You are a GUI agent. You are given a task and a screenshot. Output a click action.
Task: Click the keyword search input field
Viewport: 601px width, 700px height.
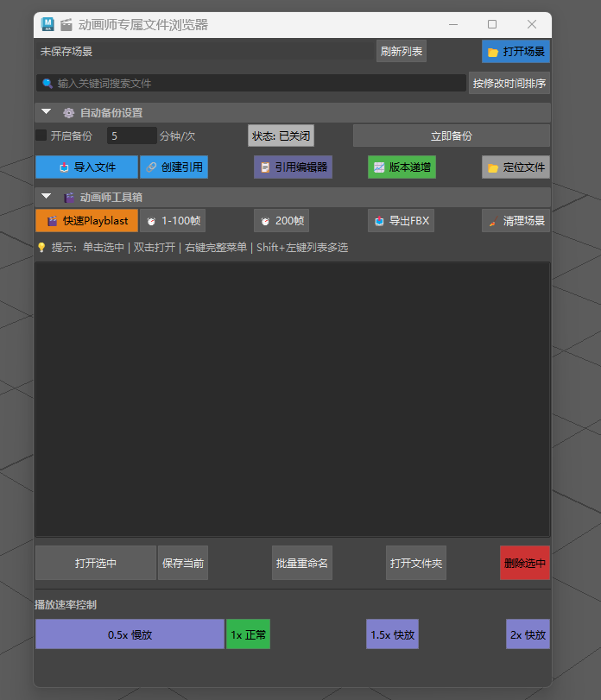pos(251,83)
